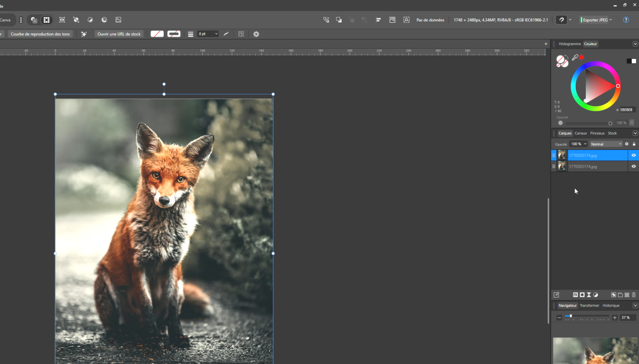
Task: Click the sparkle icon beside tone curve button
Action: pos(84,34)
